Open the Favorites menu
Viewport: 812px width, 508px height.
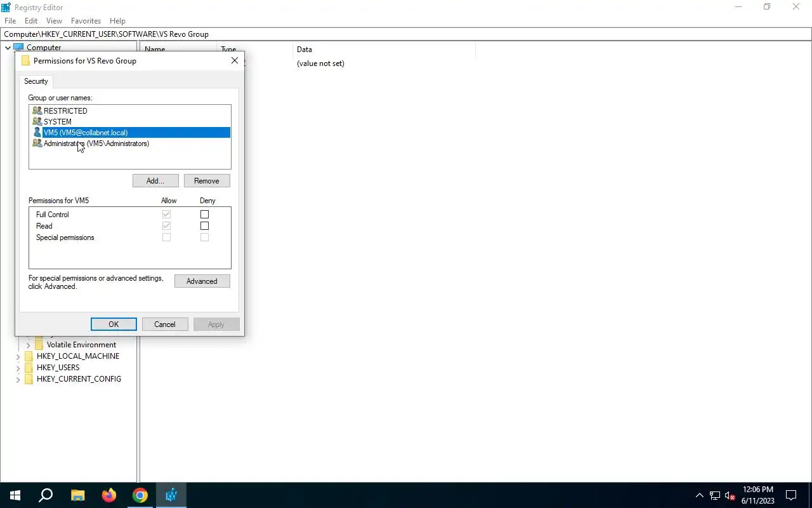pyautogui.click(x=86, y=21)
